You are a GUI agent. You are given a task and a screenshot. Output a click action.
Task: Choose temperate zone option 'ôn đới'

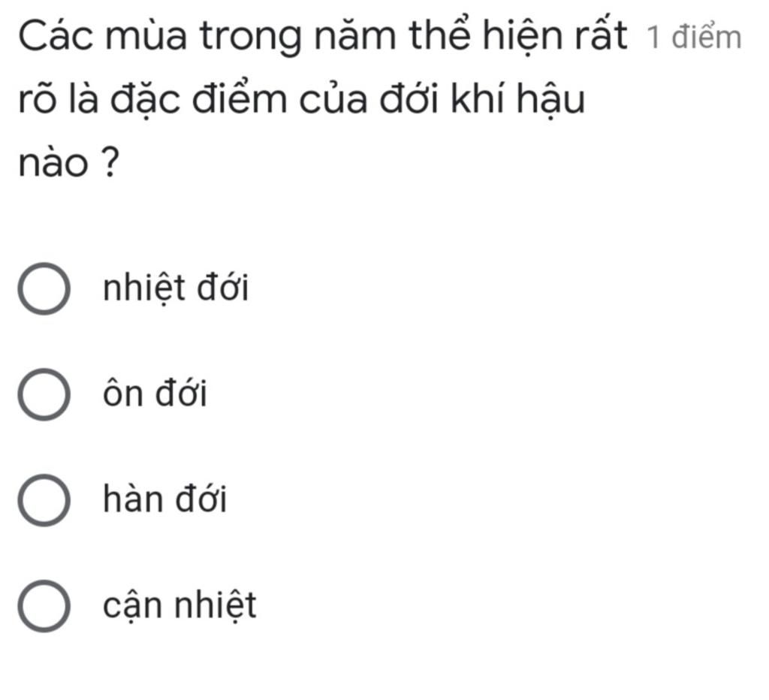coord(44,394)
